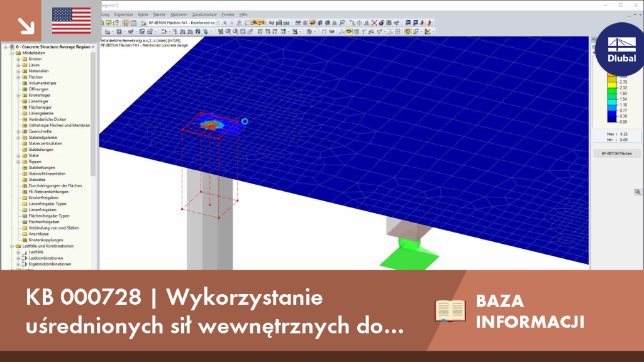Click the colorful results diagram icon
Viewport: 644px width, 362px height.
tap(428, 31)
